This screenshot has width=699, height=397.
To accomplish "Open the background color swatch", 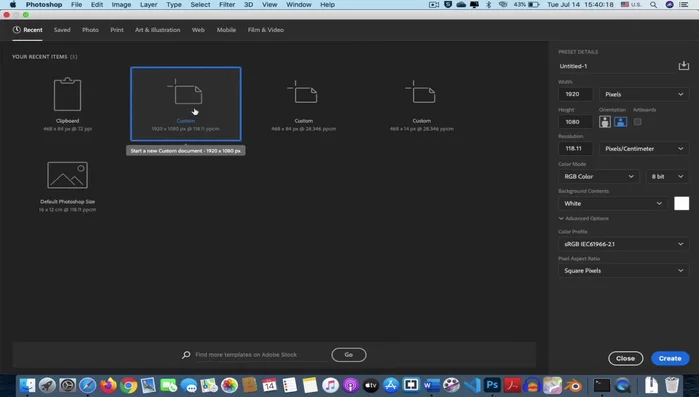I will [x=681, y=204].
